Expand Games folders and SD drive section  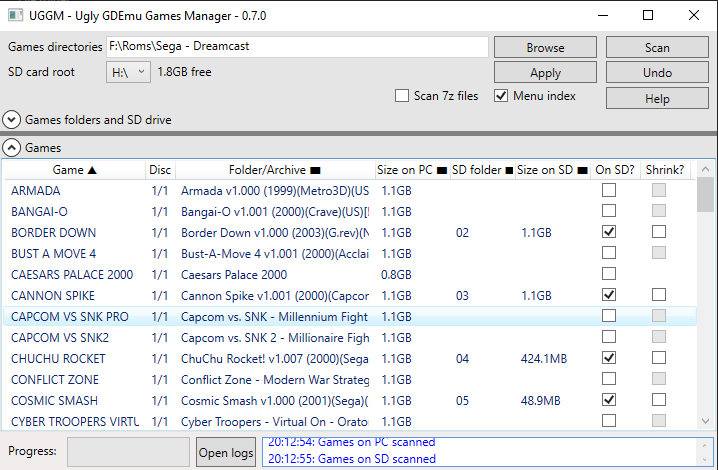pyautogui.click(x=11, y=120)
